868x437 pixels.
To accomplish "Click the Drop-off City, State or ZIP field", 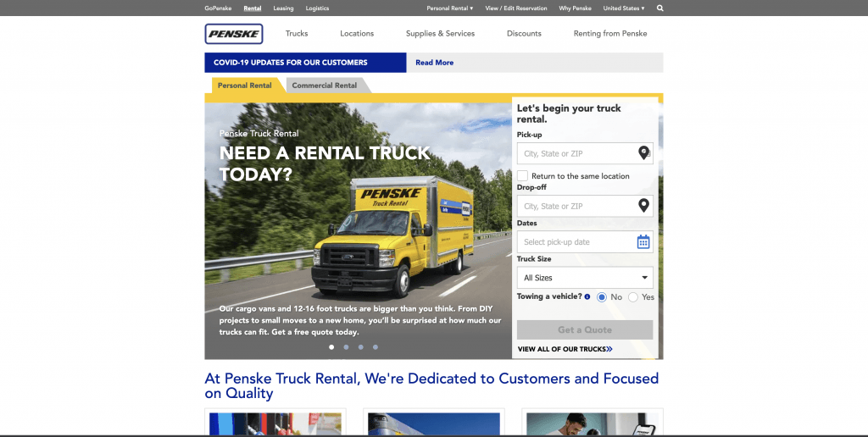I will point(585,206).
